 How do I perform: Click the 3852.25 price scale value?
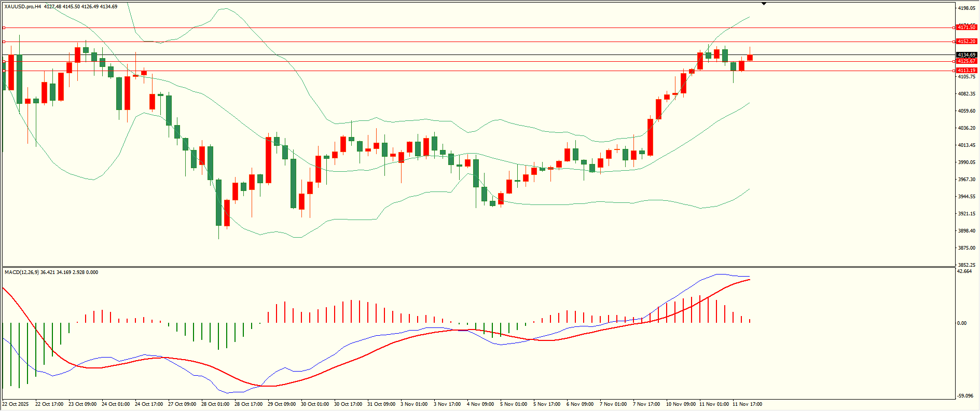coord(967,265)
